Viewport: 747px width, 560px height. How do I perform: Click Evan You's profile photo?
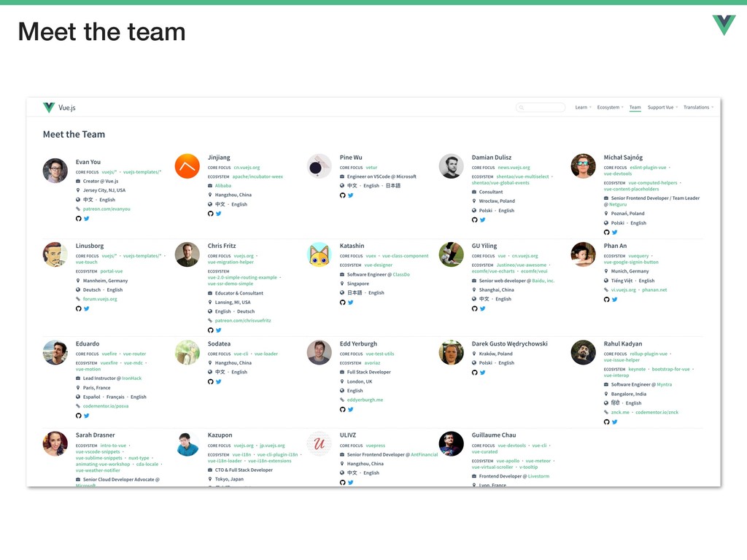55,171
